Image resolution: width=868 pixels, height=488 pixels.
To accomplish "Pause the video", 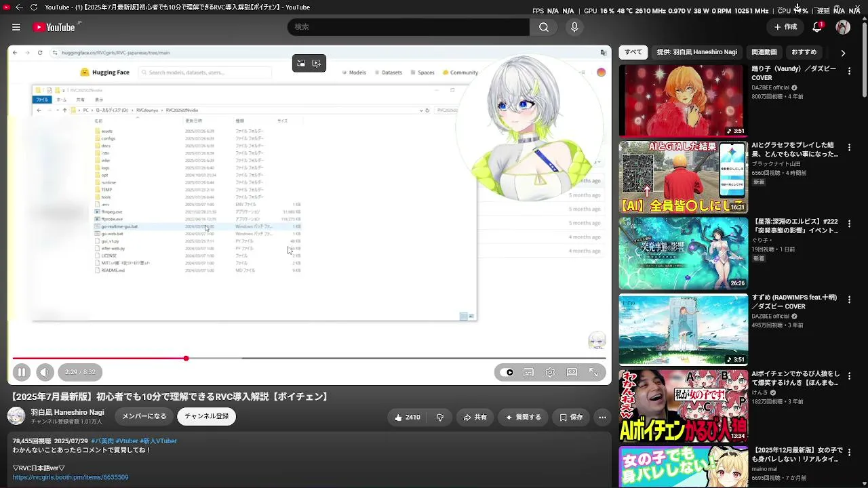I will coord(22,372).
